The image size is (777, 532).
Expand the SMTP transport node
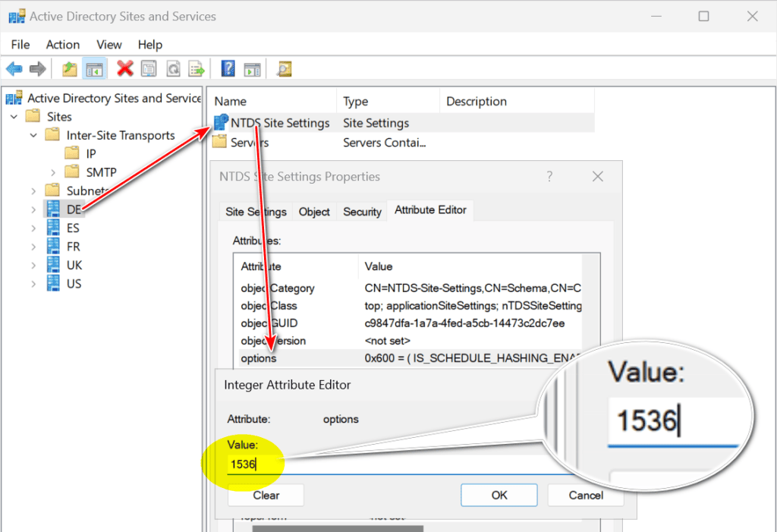point(52,172)
